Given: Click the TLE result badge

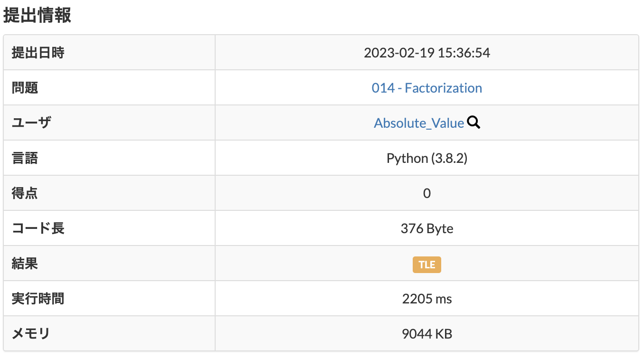Looking at the screenshot, I should 426,265.
